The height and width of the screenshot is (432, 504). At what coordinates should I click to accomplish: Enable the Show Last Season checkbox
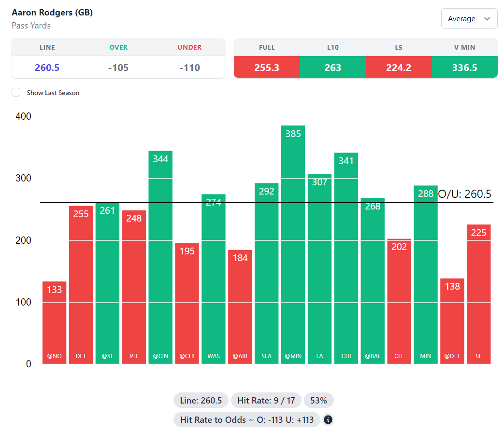pos(16,93)
